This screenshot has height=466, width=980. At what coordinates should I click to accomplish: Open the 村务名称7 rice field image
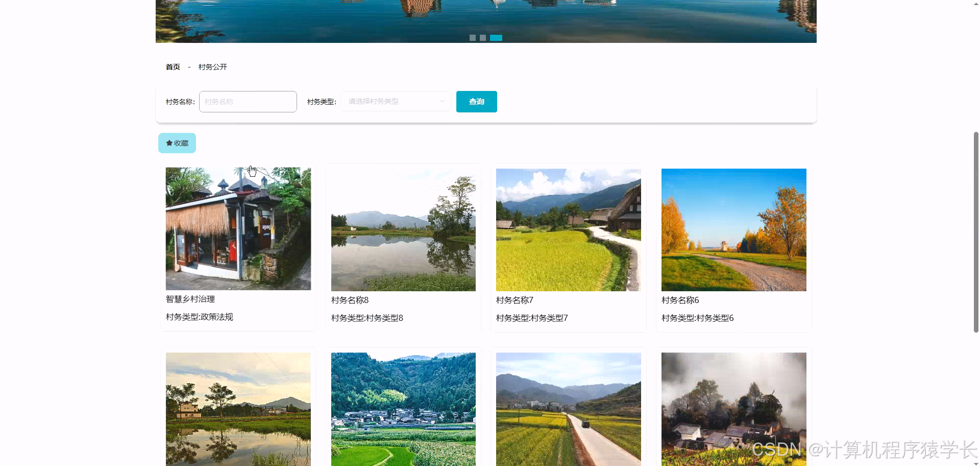pos(569,230)
